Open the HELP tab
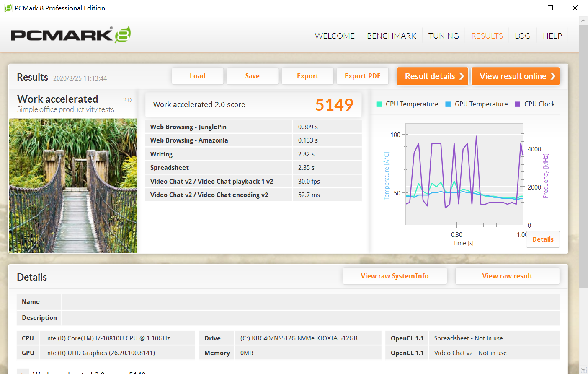588x374 pixels. click(552, 36)
